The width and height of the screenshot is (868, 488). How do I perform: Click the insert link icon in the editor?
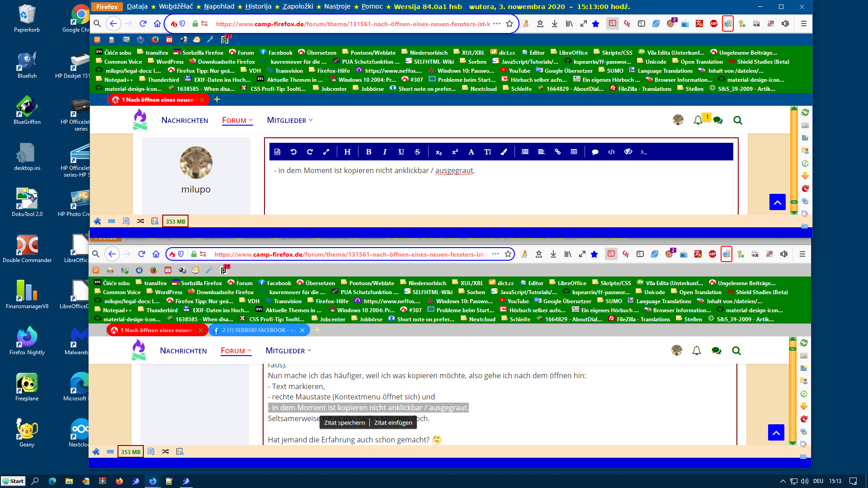557,152
